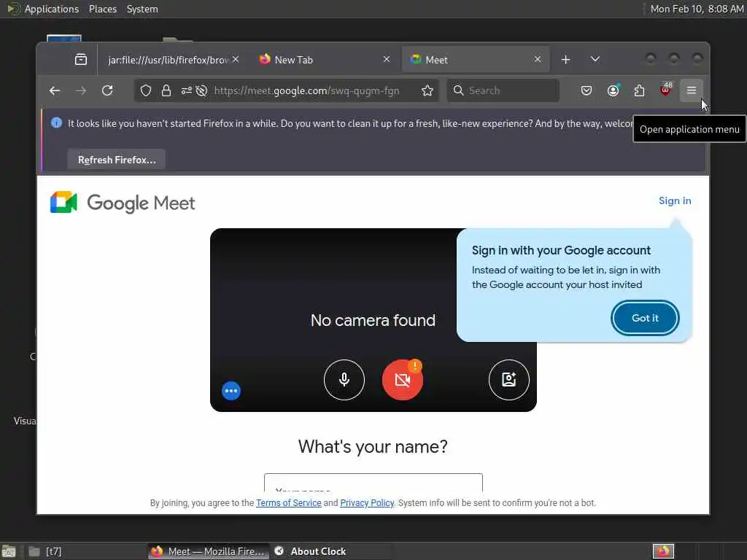Image resolution: width=747 pixels, height=560 pixels.
Task: Select the [t7] taskbar entry
Action: coord(85,551)
